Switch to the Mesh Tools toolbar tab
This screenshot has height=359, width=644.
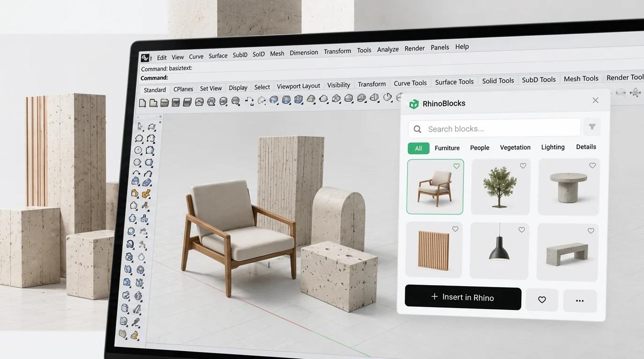pyautogui.click(x=581, y=79)
